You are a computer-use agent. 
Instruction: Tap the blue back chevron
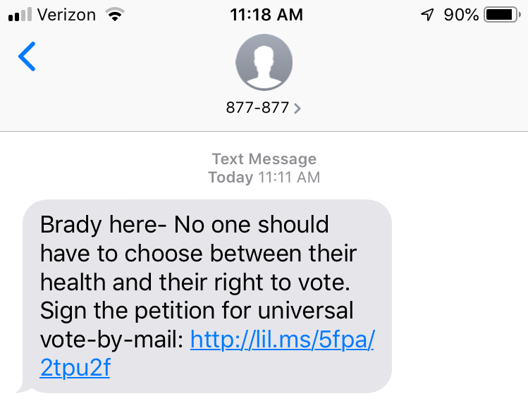[x=27, y=57]
